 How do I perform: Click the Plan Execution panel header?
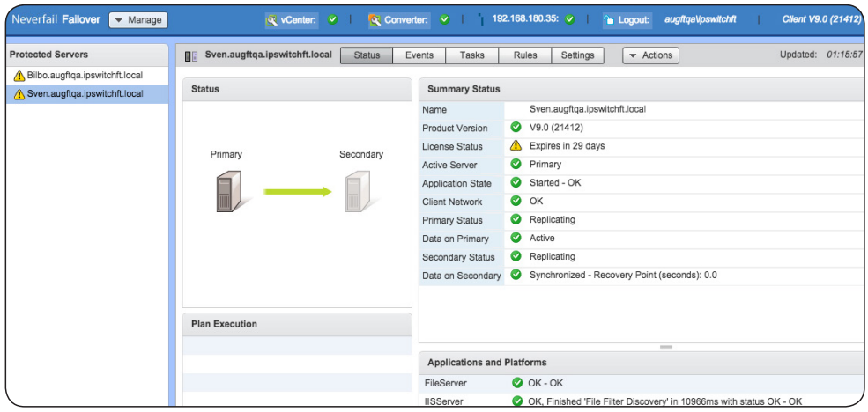(x=297, y=324)
